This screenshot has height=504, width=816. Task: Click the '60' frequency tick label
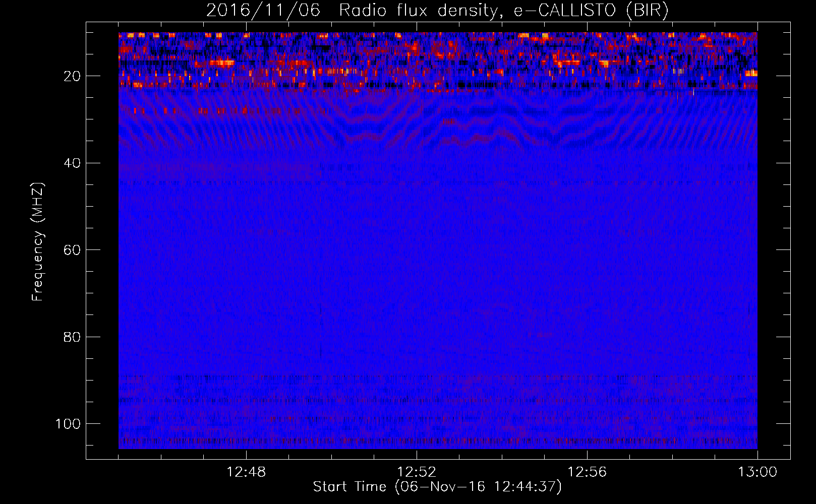72,249
